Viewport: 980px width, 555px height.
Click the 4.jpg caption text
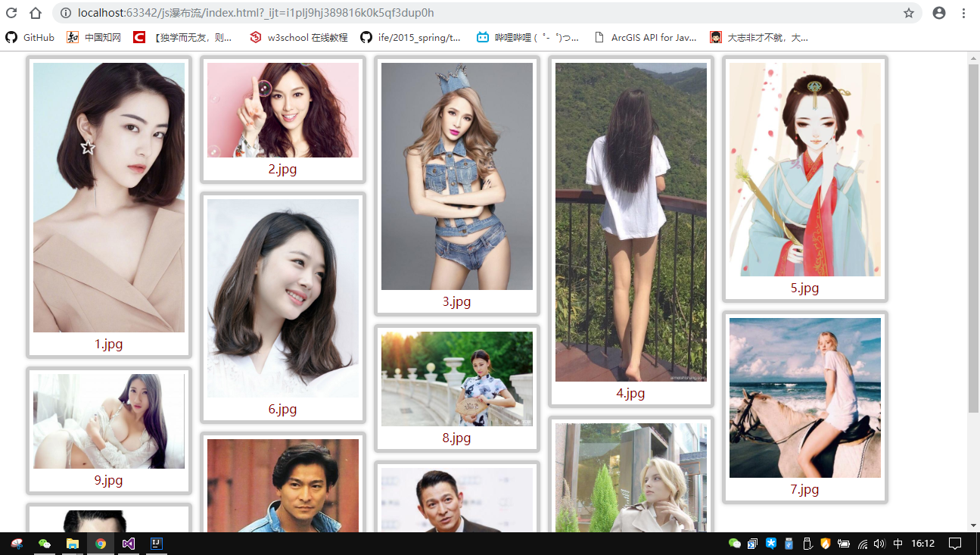coord(631,393)
